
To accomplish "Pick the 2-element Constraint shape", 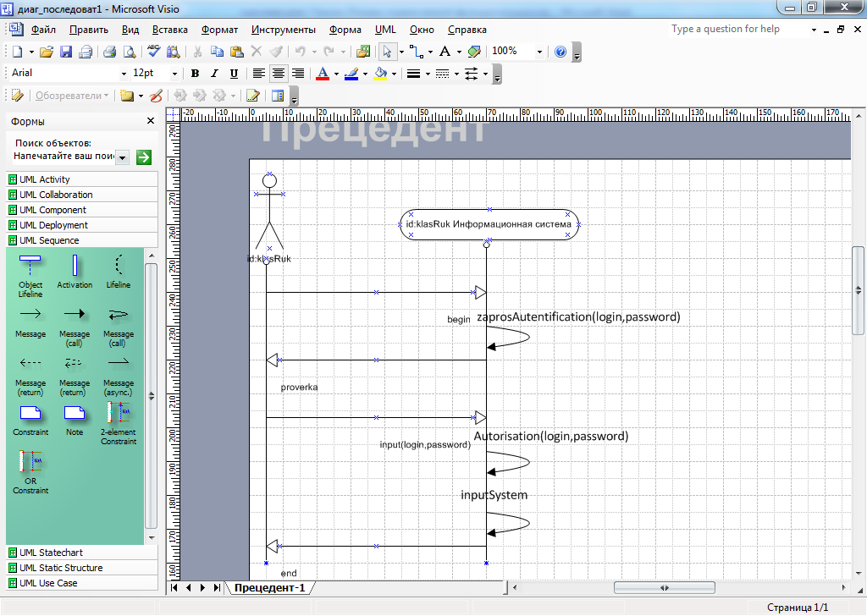I will click(x=119, y=424).
